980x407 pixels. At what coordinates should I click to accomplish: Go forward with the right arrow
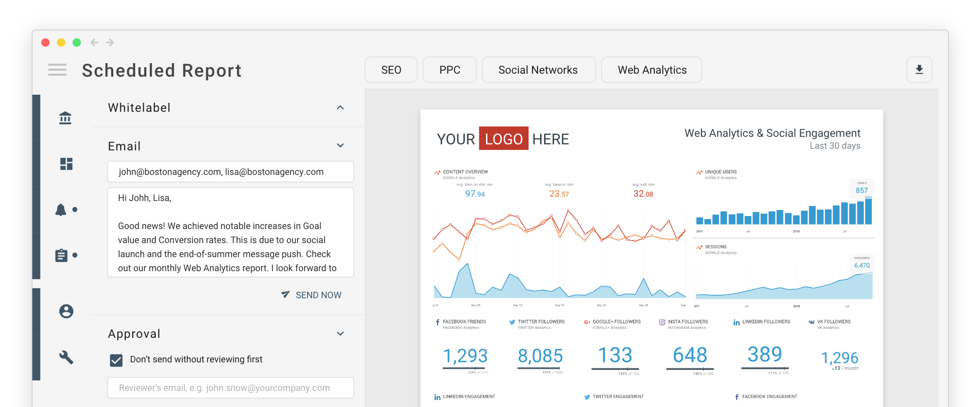click(110, 43)
